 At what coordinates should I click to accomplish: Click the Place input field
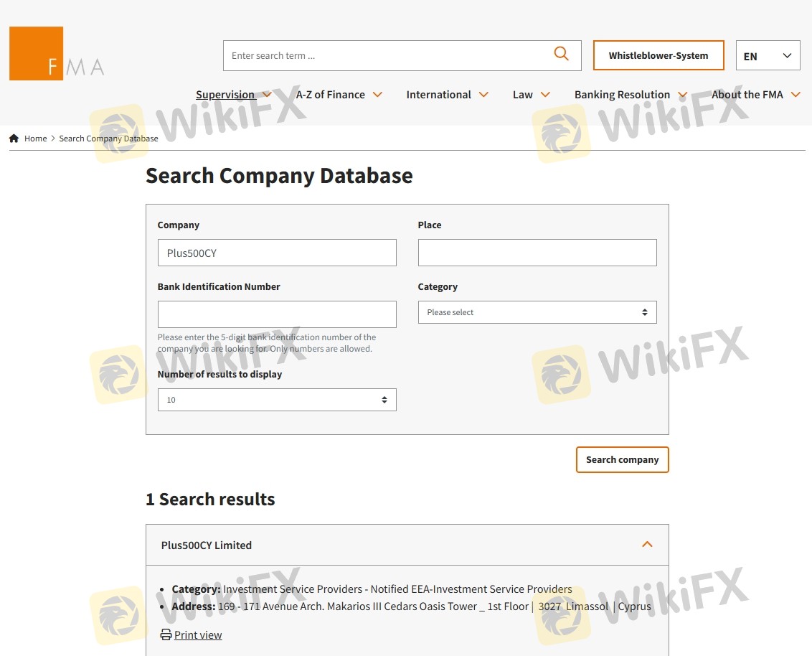click(537, 253)
